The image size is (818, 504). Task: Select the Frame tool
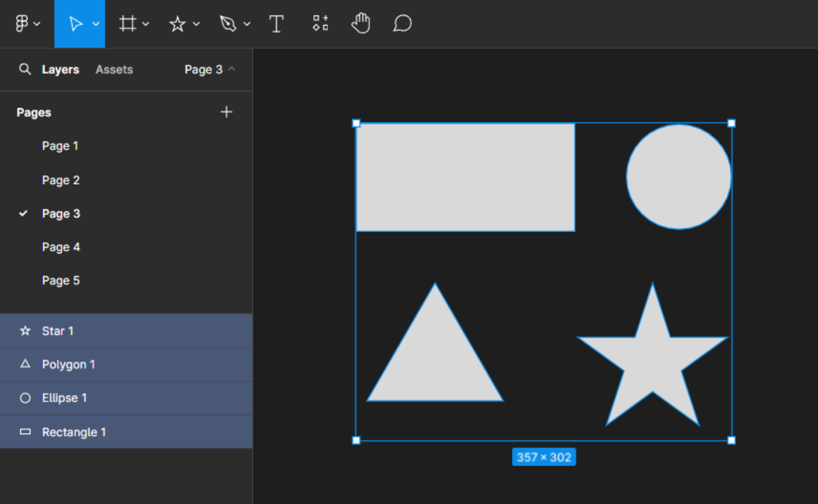tap(128, 24)
